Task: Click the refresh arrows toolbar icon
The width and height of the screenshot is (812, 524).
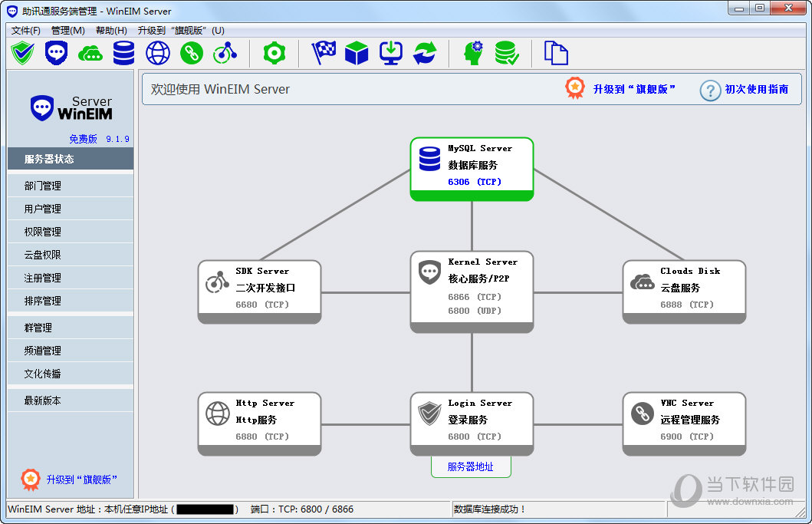Action: 425,53
